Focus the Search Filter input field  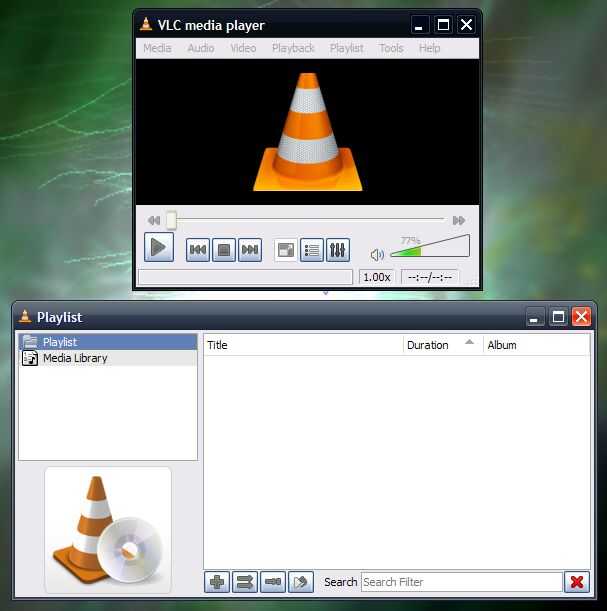[462, 582]
